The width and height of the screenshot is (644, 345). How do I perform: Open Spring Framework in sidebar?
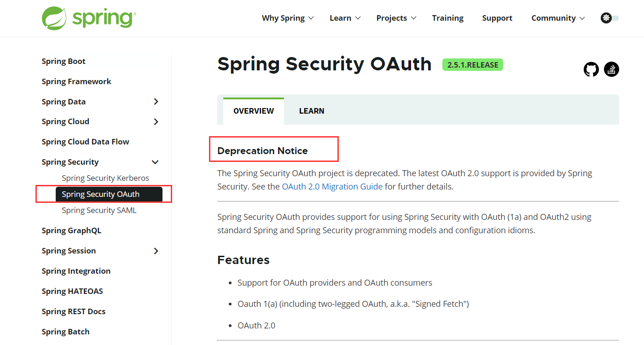click(x=76, y=81)
